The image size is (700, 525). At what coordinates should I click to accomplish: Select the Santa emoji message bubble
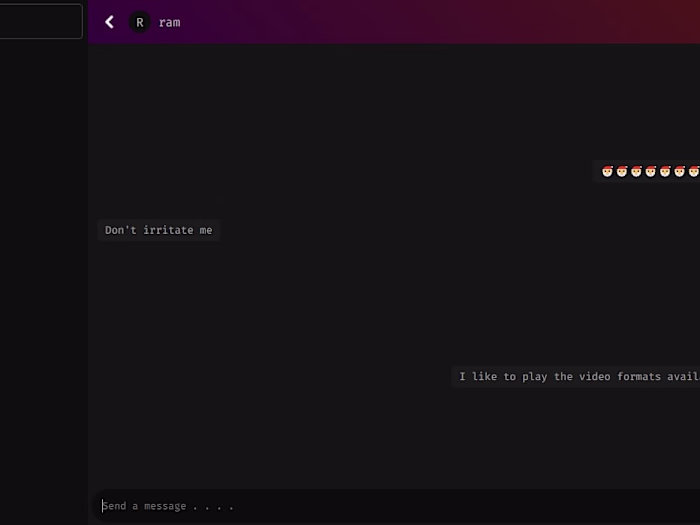point(646,171)
